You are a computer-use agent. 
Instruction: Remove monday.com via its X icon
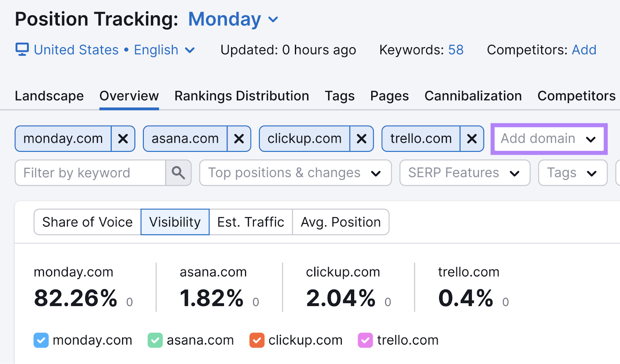point(123,139)
